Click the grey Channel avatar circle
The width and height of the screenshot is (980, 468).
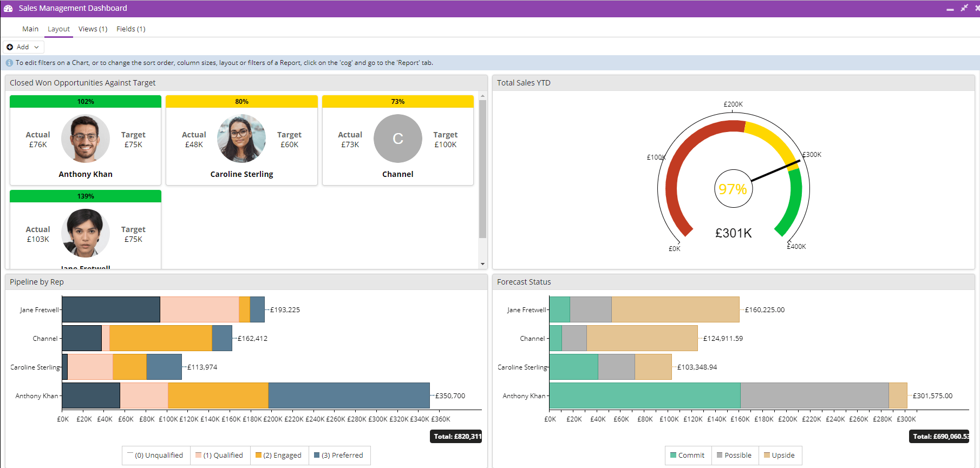[x=397, y=139]
